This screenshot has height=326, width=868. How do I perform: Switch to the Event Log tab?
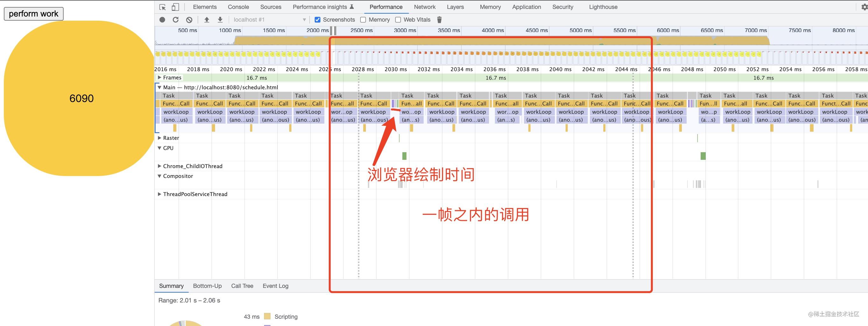275,286
